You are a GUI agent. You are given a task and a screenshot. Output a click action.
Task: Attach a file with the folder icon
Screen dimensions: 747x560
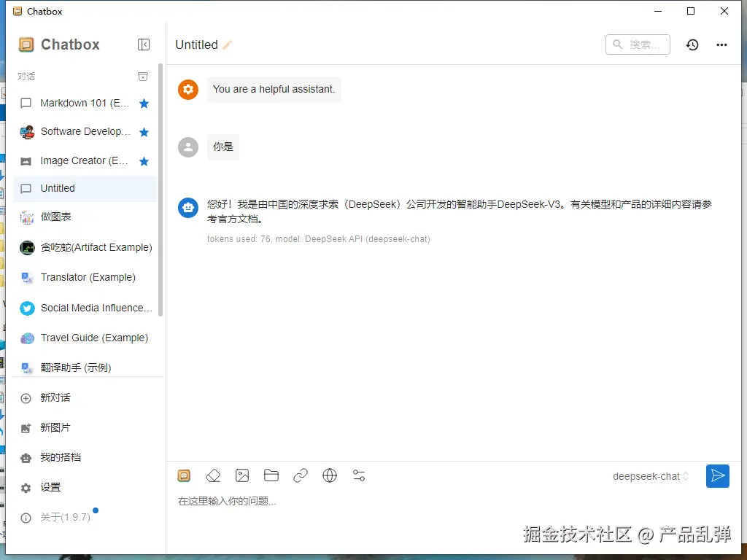[x=271, y=475]
